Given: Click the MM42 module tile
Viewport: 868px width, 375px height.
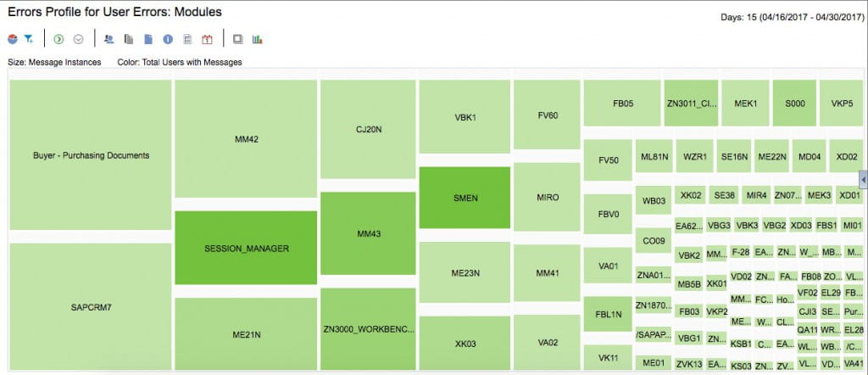Looking at the screenshot, I should (x=246, y=139).
